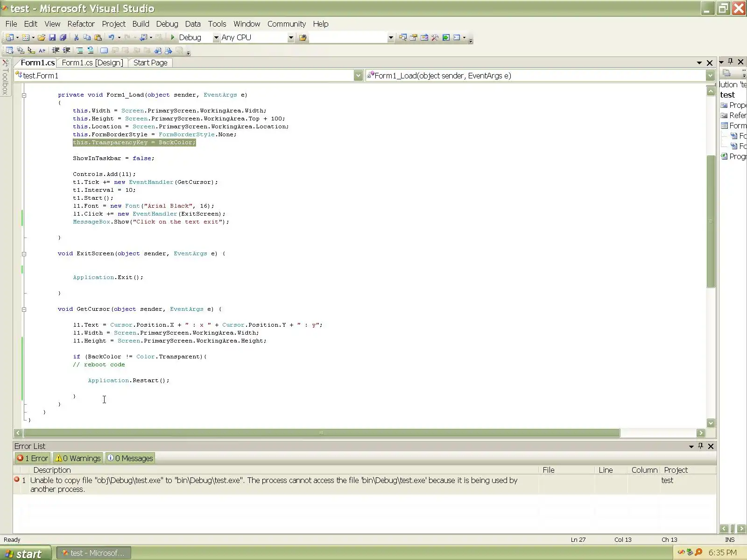747x560 pixels.
Task: Click the Find in Files icon
Action: point(303,38)
